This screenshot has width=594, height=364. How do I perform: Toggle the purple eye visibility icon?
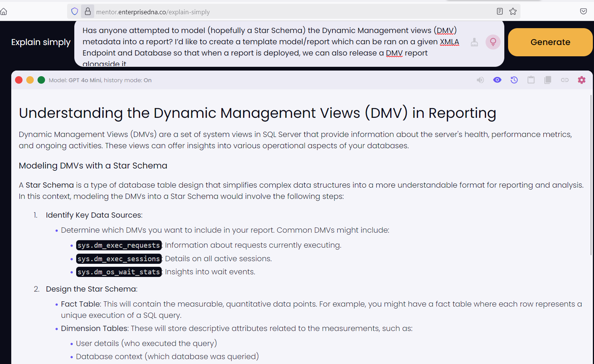click(497, 80)
